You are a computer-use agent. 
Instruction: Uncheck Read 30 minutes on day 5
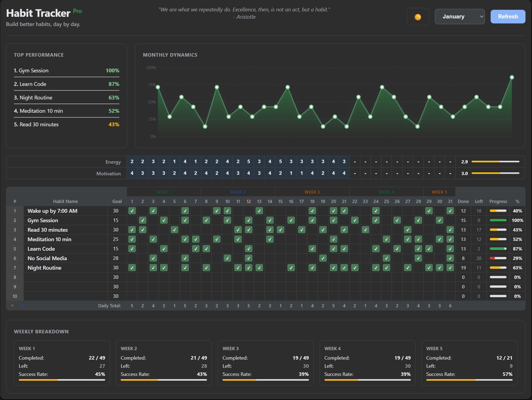pyautogui.click(x=174, y=230)
